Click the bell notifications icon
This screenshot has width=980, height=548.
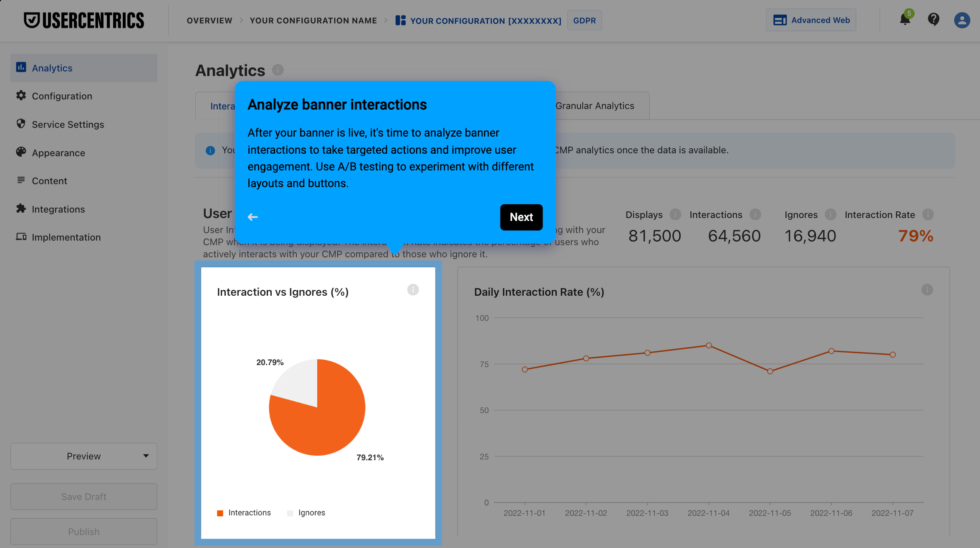click(905, 20)
